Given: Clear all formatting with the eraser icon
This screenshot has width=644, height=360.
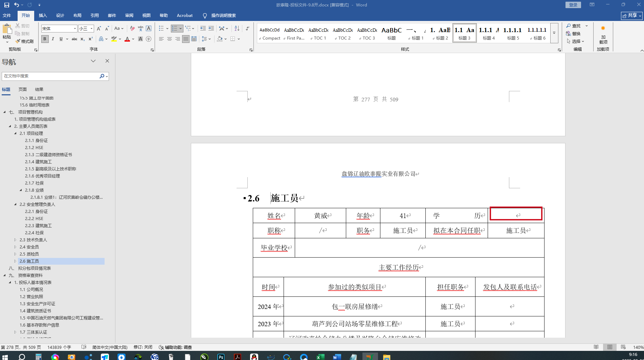Looking at the screenshot, I should click(132, 29).
